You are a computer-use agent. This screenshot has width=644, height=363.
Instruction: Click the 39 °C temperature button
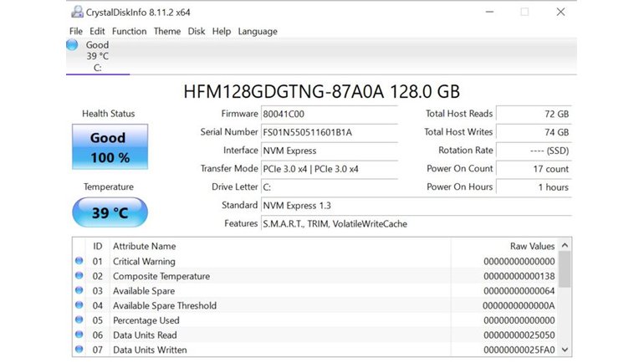[x=110, y=212]
